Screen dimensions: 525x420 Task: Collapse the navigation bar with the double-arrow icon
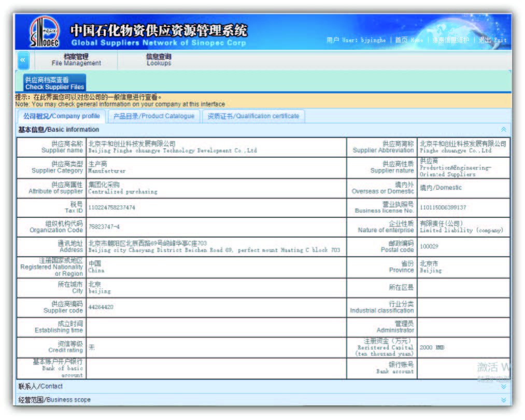pos(23,60)
